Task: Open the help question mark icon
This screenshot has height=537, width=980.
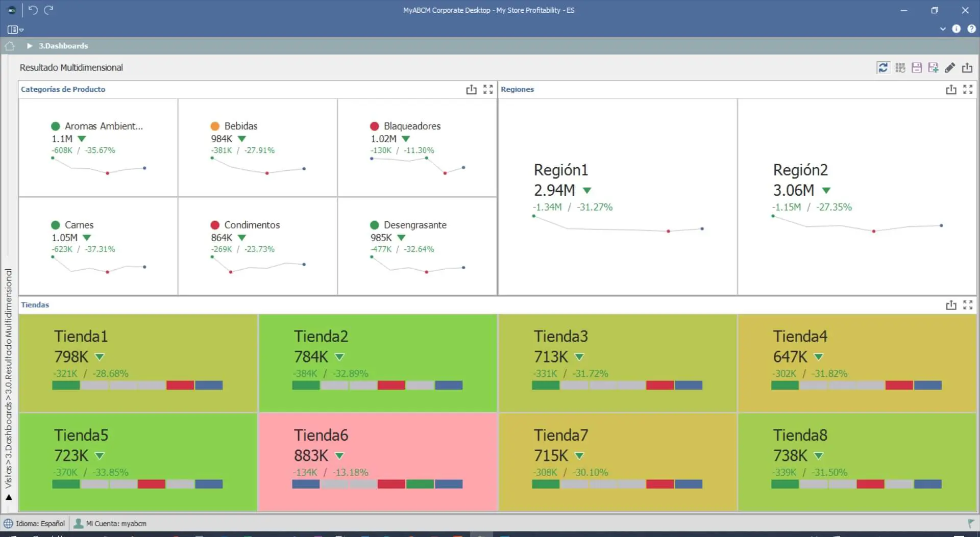Action: pyautogui.click(x=971, y=29)
